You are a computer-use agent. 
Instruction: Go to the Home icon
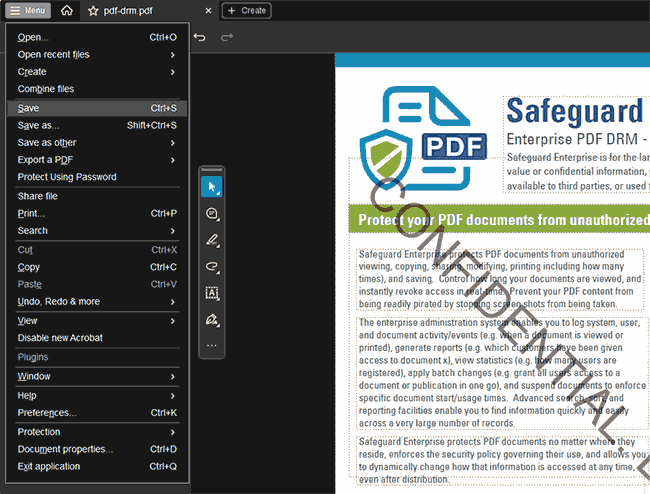tap(67, 10)
